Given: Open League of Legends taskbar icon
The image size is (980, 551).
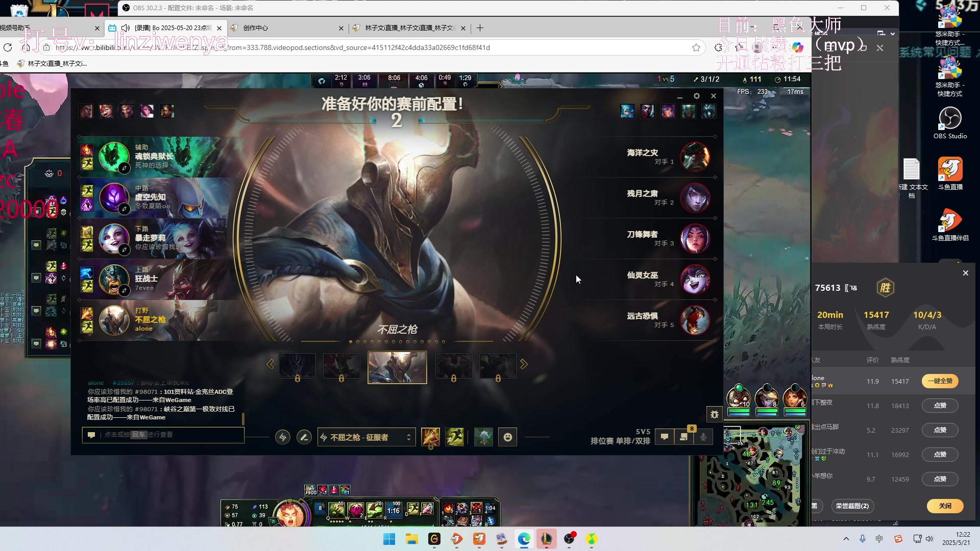Looking at the screenshot, I should 546,539.
